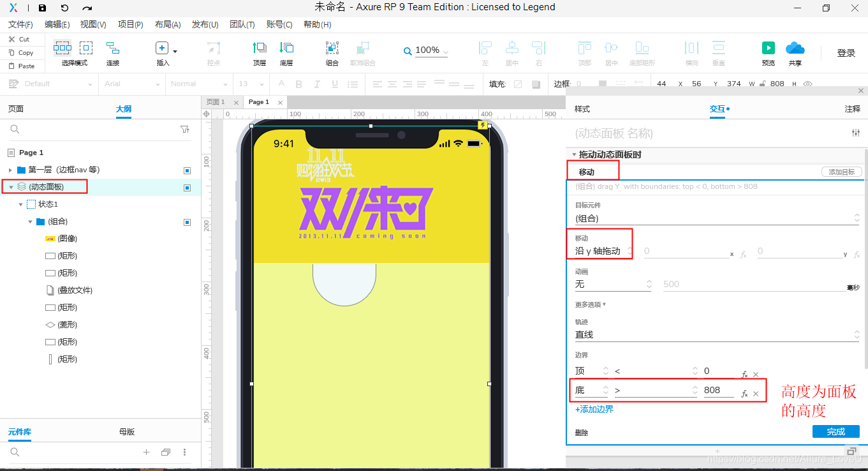868x471 pixels.
Task: Switch to the 注释 notes tab
Action: (x=853, y=109)
